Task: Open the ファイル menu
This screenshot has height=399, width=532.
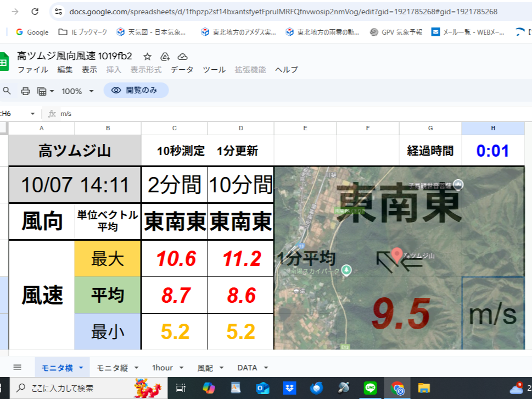Action: 32,70
